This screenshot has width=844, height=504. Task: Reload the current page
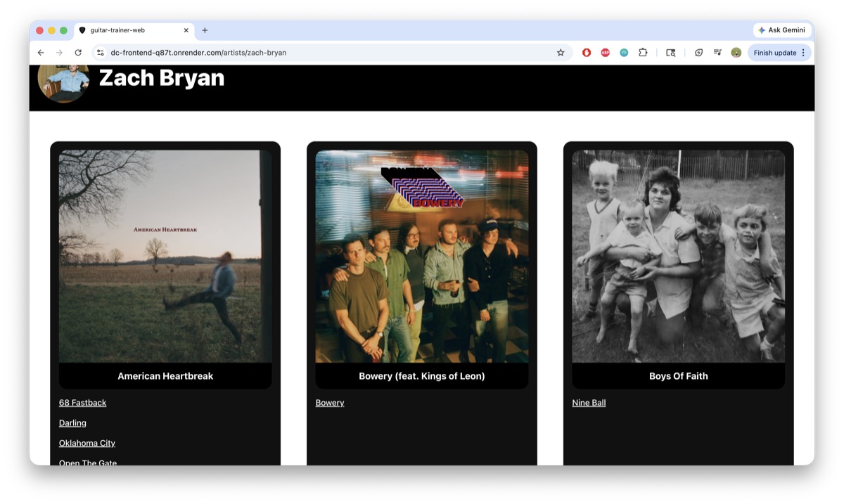[78, 53]
